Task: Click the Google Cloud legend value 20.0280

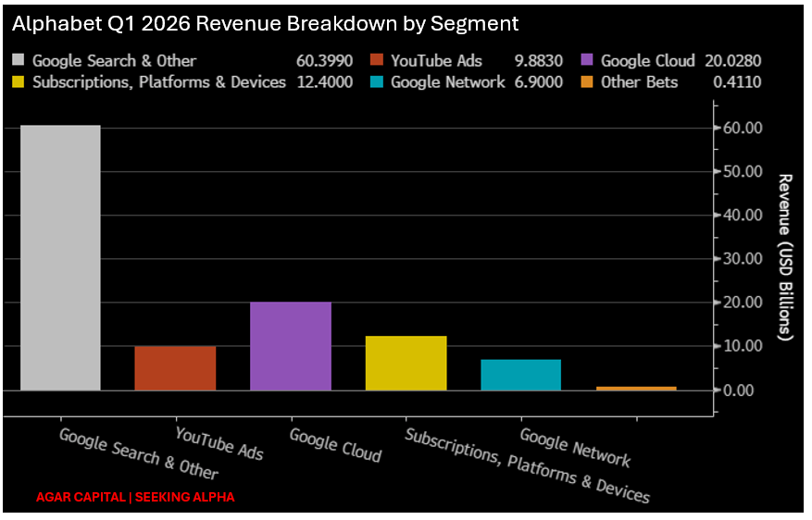Action: pyautogui.click(x=732, y=60)
